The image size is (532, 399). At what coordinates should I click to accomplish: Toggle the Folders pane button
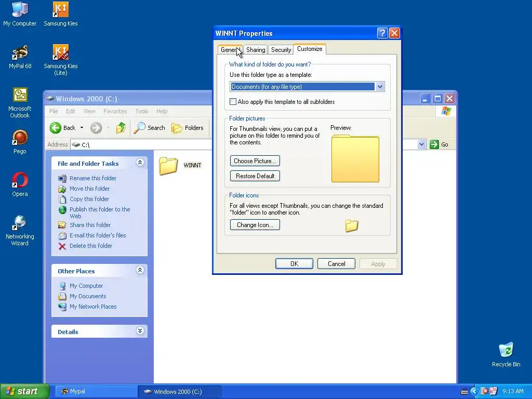pyautogui.click(x=187, y=128)
